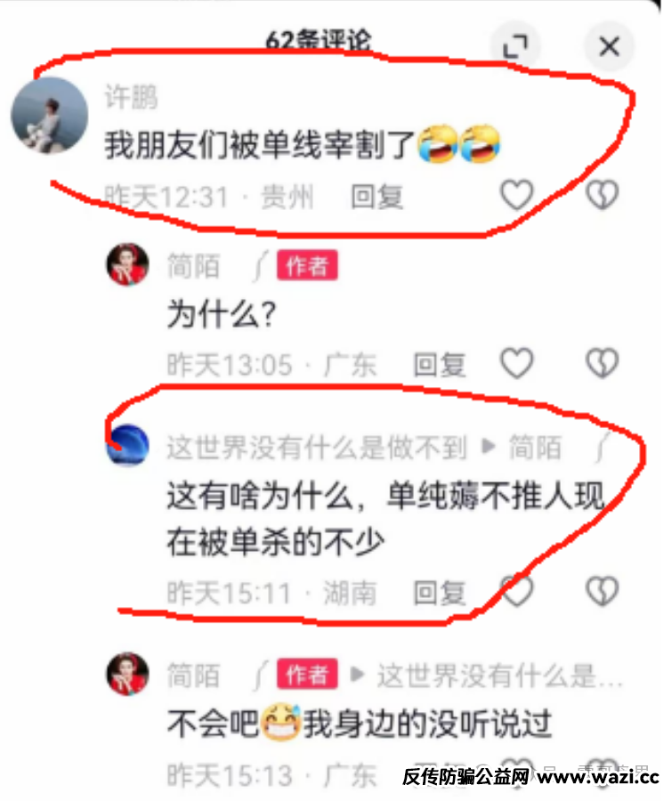
Task: Reply to 许鹏's comment
Action: pyautogui.click(x=377, y=198)
